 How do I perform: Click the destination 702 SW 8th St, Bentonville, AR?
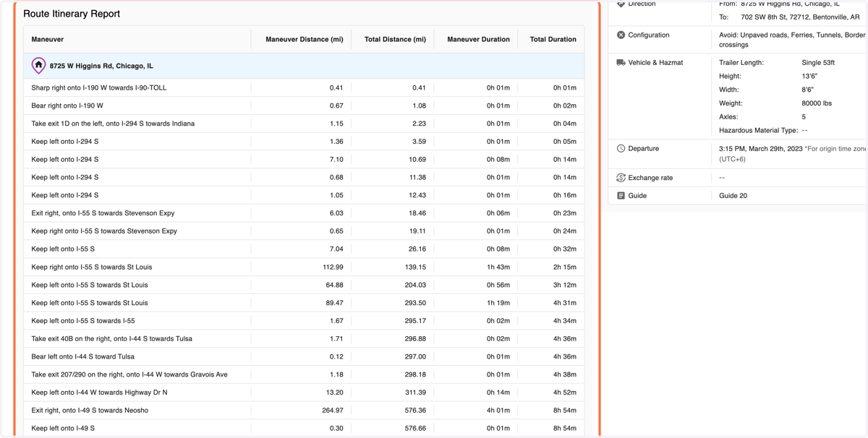pos(801,17)
